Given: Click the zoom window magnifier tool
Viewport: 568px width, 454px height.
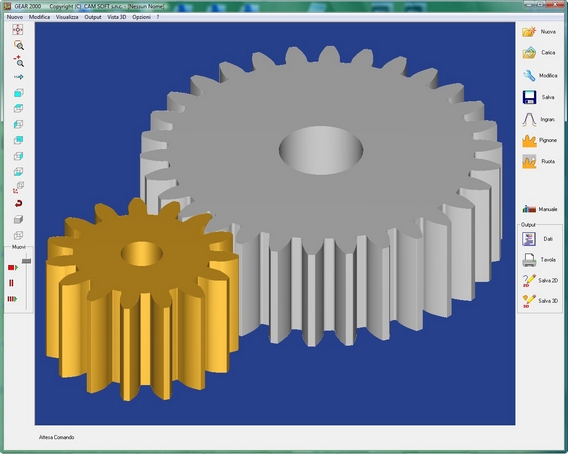Looking at the screenshot, I should coord(18,45).
